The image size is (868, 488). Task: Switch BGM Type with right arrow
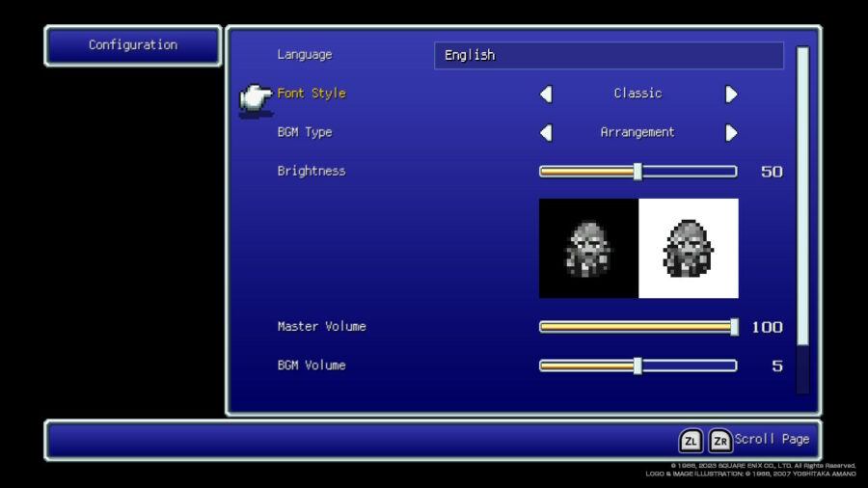tap(731, 133)
